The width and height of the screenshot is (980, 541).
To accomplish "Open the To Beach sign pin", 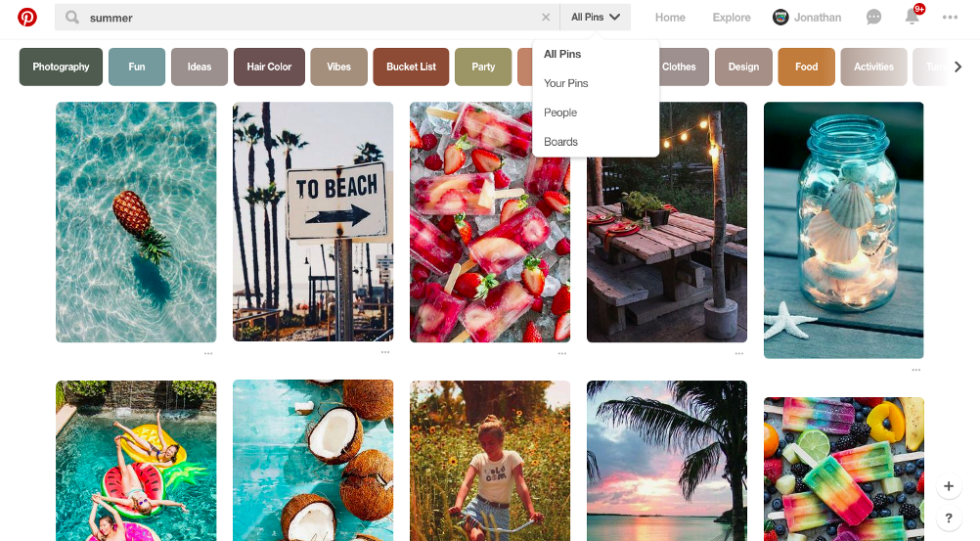I will tap(313, 222).
